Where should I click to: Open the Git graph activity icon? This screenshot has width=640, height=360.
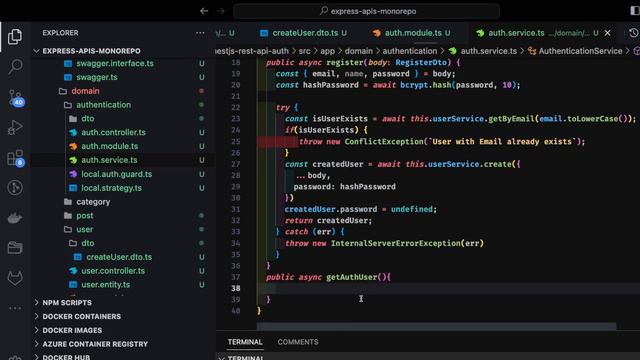15,188
